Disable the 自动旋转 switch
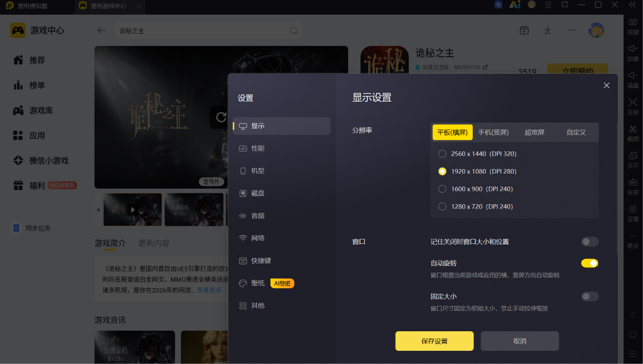This screenshot has width=643, height=364. pos(590,263)
